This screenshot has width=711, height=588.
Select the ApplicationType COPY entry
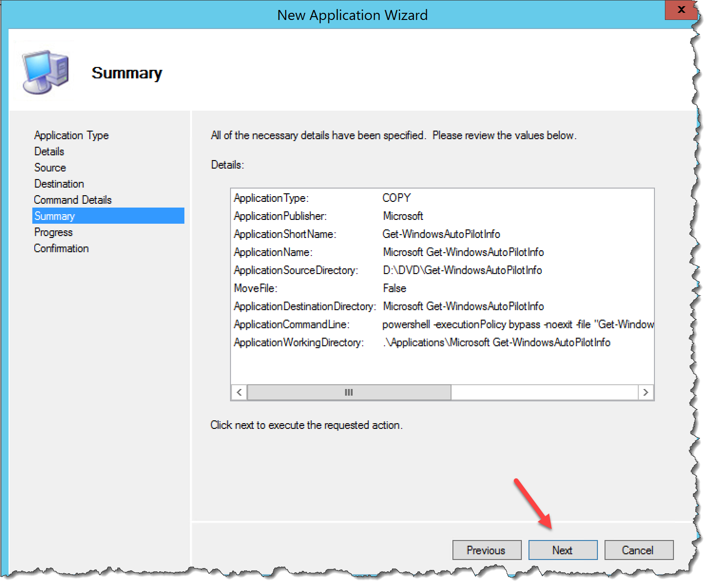click(397, 198)
